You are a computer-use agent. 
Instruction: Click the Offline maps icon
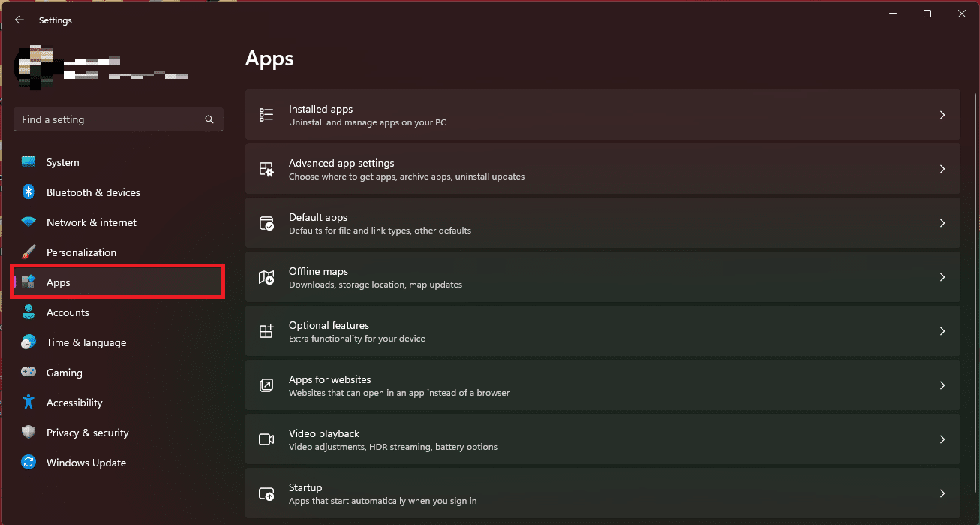tap(266, 277)
